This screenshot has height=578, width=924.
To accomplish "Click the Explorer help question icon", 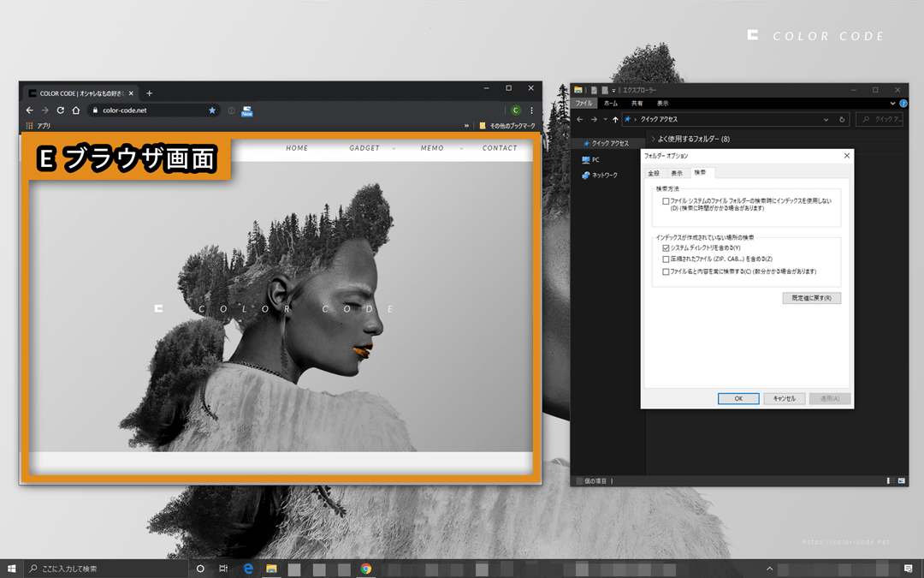I will [x=903, y=104].
